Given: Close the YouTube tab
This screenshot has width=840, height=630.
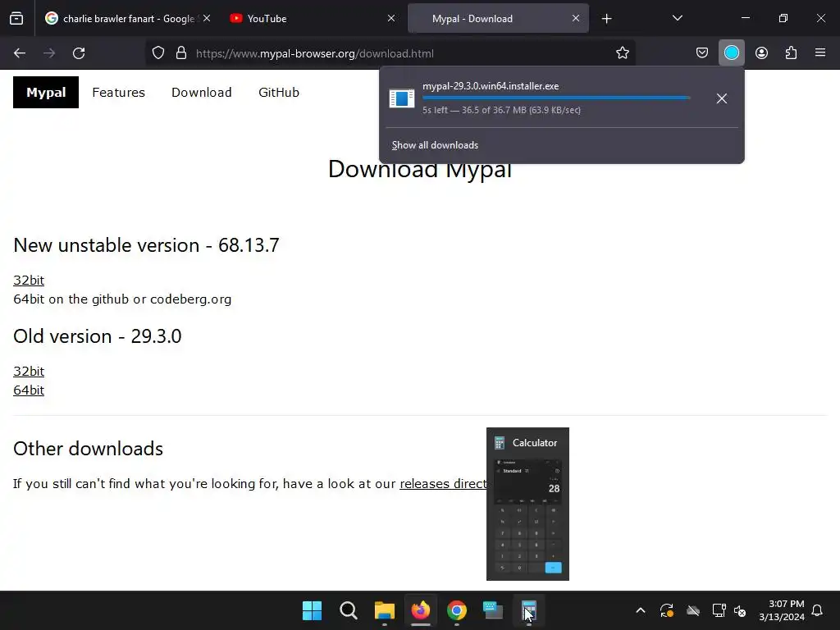Looking at the screenshot, I should [391, 19].
